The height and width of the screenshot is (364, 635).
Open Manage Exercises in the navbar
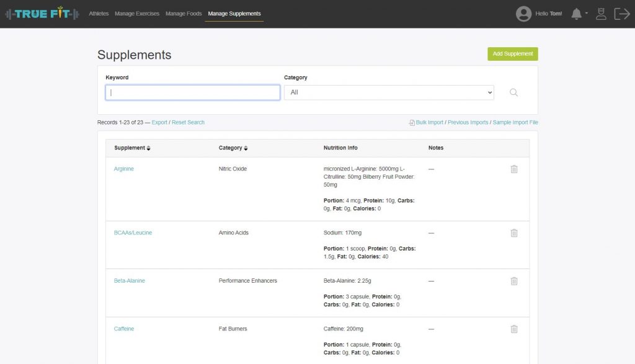(137, 14)
